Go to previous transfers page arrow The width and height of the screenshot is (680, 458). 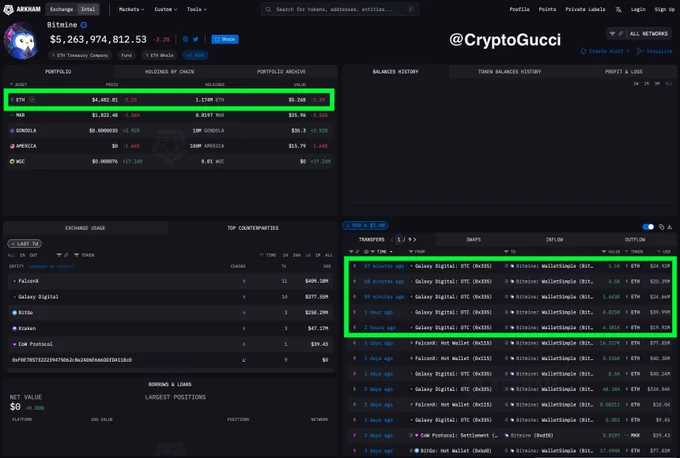tap(392, 239)
